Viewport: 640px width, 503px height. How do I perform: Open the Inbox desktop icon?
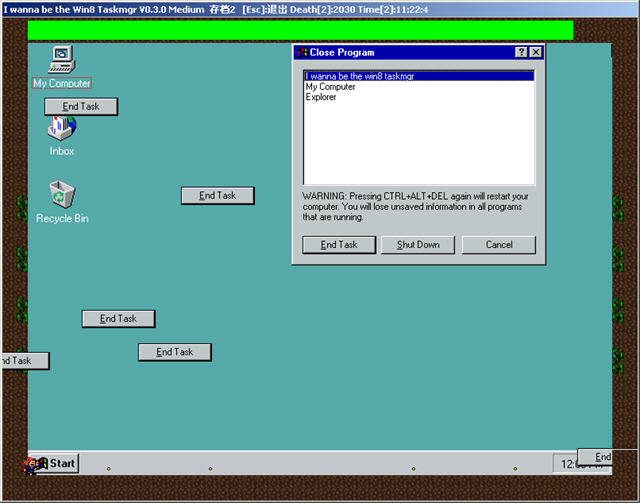tap(61, 130)
